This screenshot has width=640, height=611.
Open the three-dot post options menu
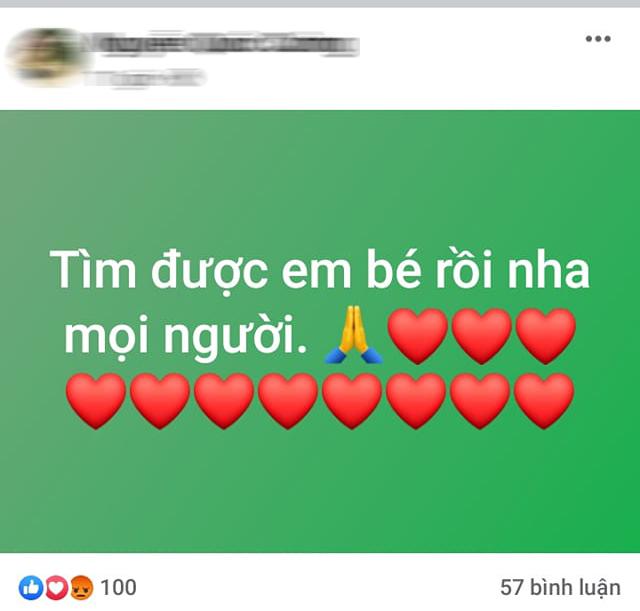[598, 39]
